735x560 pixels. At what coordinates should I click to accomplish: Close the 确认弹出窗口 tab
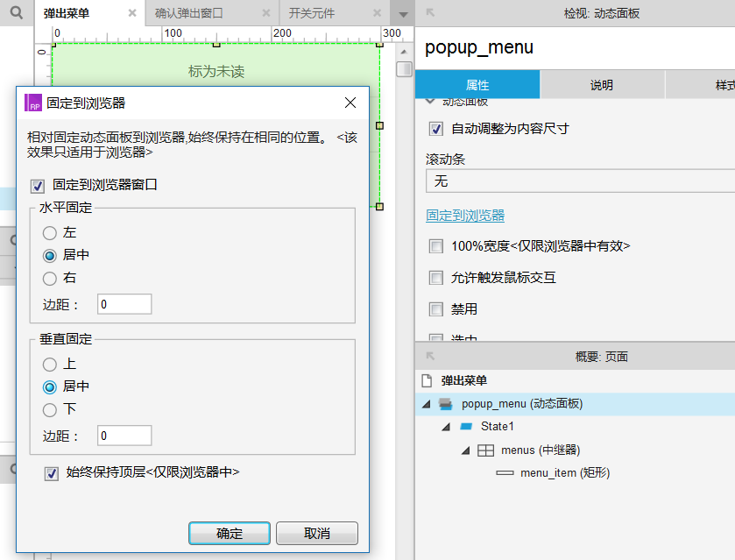click(x=266, y=13)
